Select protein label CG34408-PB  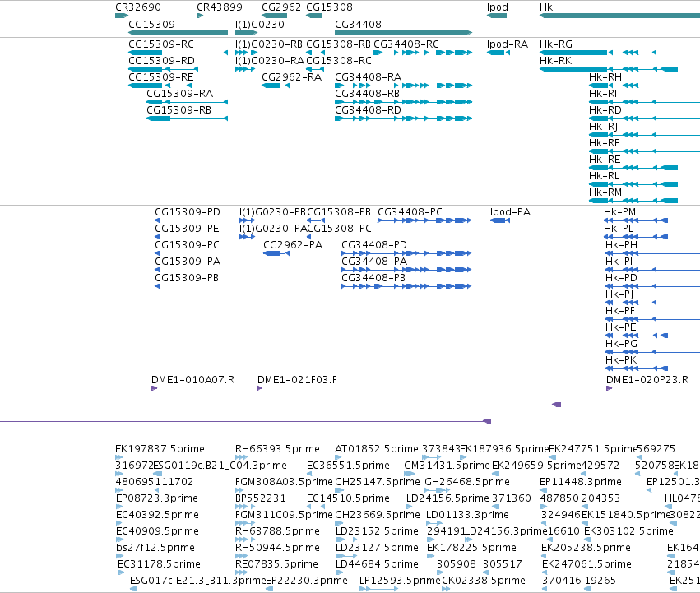pos(373,278)
